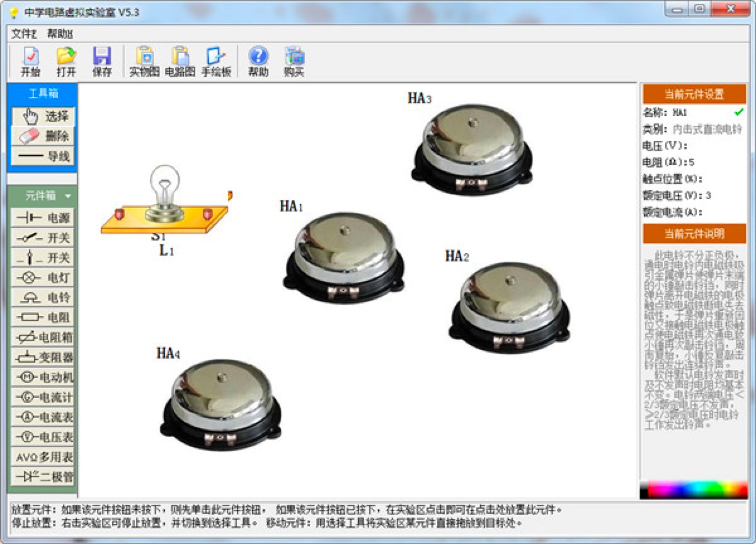Click the 工具箱 panel header
The height and width of the screenshot is (544, 756).
43,94
